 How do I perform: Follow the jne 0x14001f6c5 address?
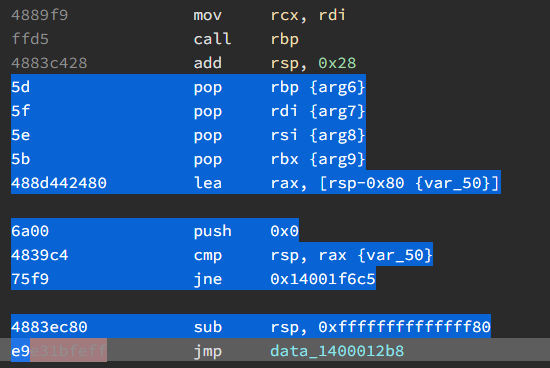tap(323, 279)
